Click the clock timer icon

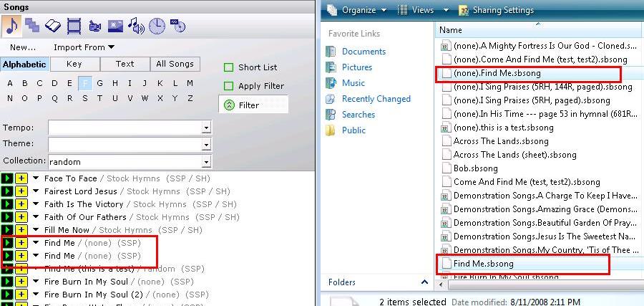pos(156,27)
